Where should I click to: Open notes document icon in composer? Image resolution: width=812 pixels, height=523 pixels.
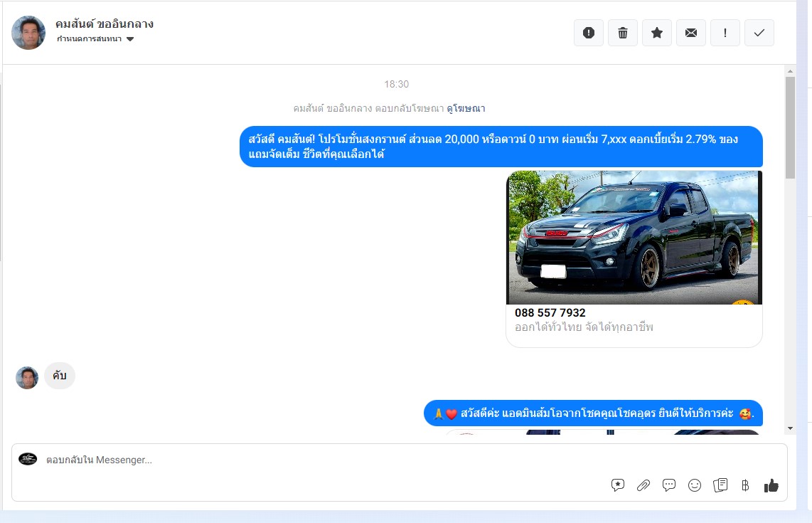pyautogui.click(x=720, y=485)
